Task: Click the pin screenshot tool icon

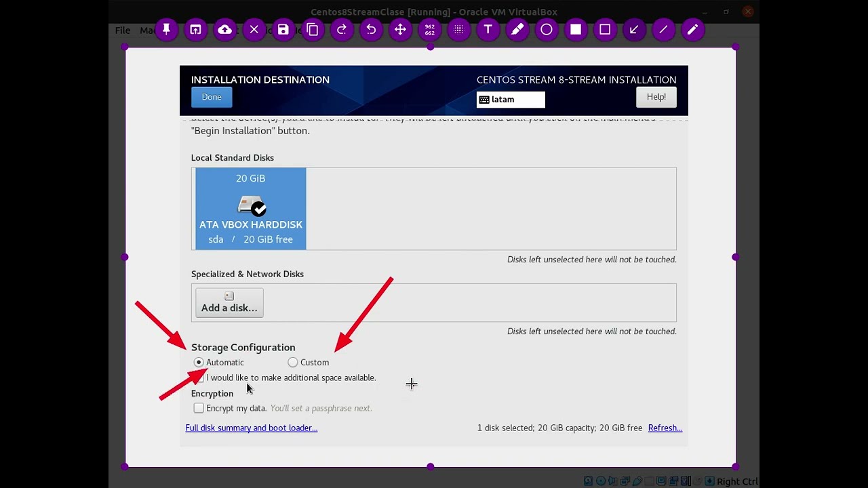Action: coord(166,30)
